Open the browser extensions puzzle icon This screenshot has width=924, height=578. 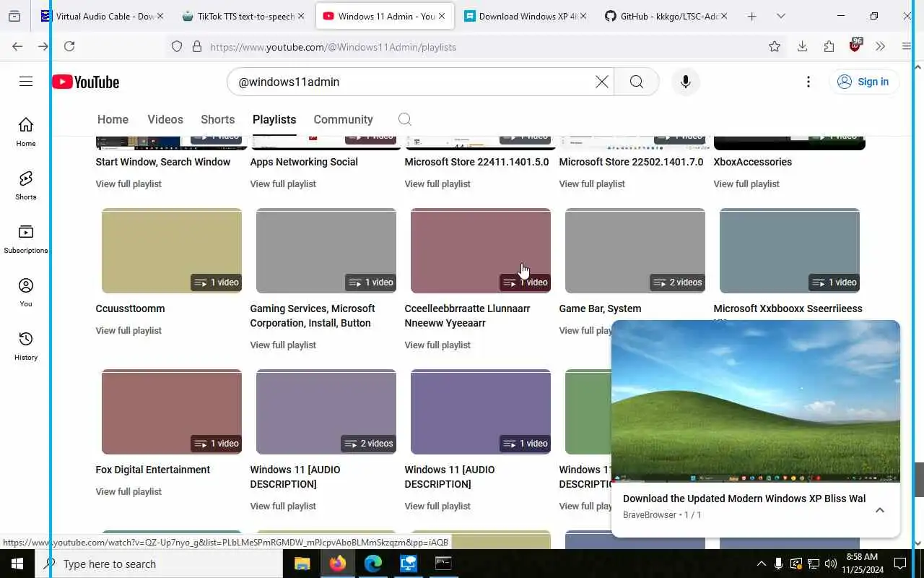pyautogui.click(x=829, y=46)
